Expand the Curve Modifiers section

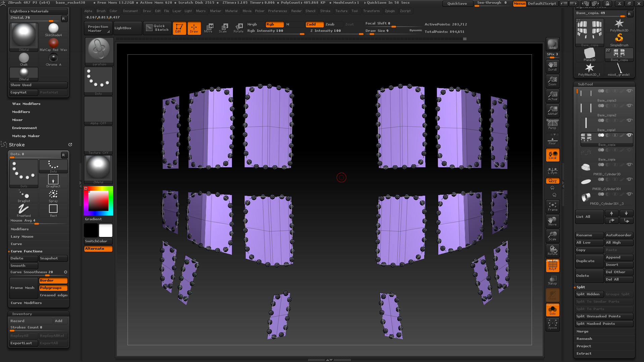point(26,303)
